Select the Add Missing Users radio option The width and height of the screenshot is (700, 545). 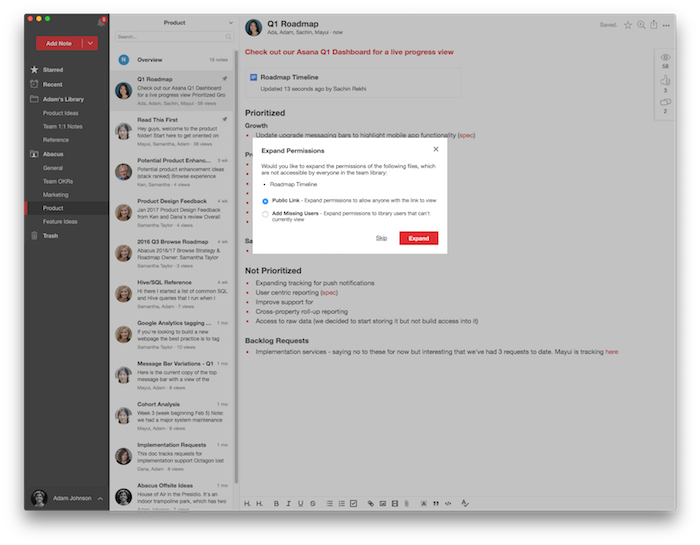[265, 214]
